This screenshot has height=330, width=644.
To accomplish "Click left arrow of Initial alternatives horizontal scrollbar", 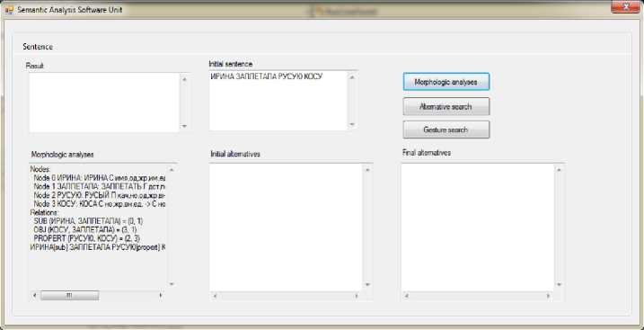I will click(215, 296).
